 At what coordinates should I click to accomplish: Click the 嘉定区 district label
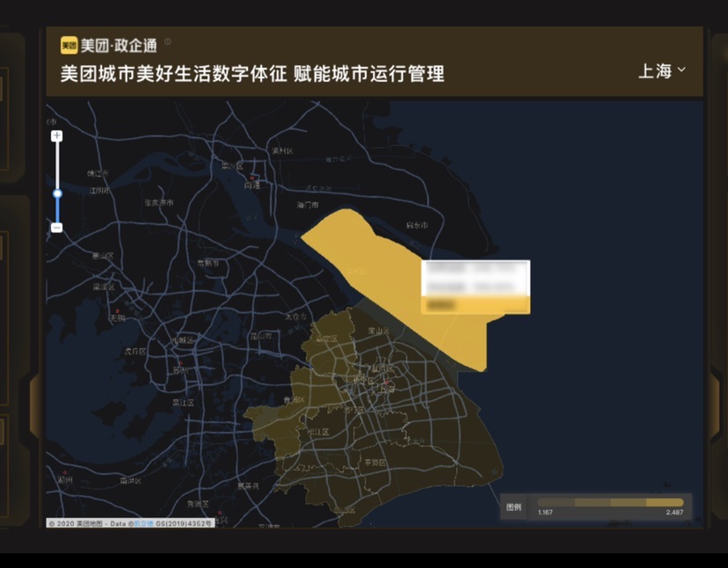point(326,339)
